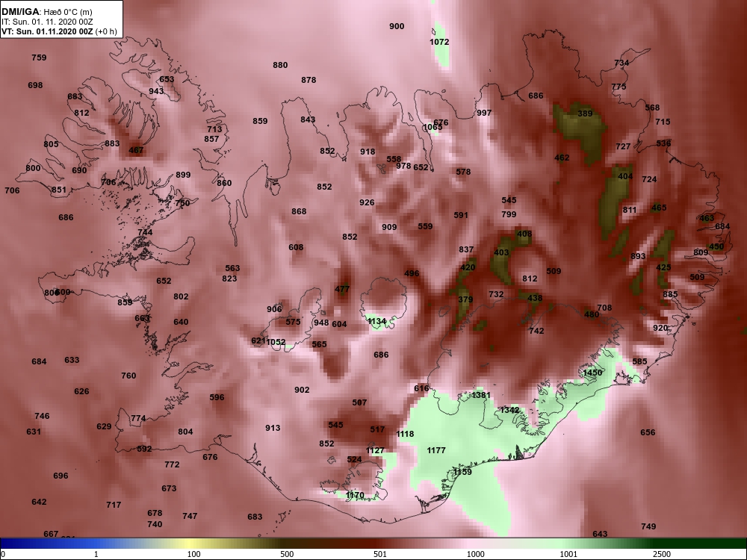Viewport: 747px width, 560px height.
Task: Click the 501 label on the color scale
Action: point(380,554)
